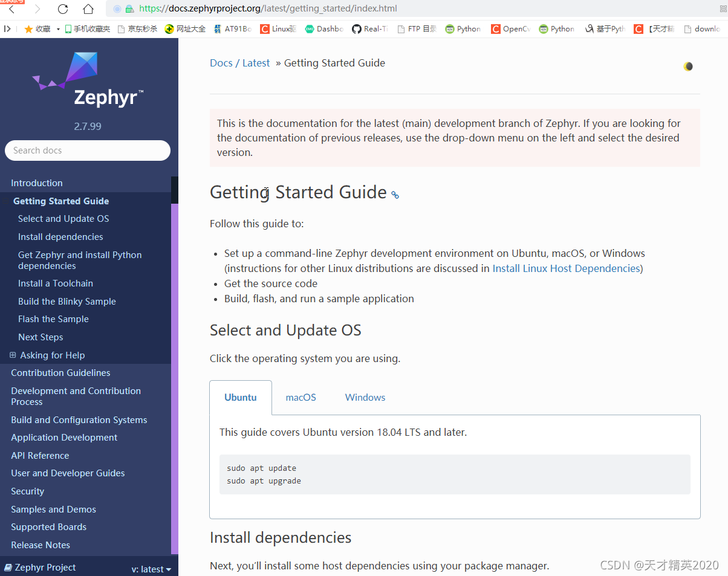Go to Next Steps sidebar entry
The image size is (728, 576).
[x=41, y=337]
